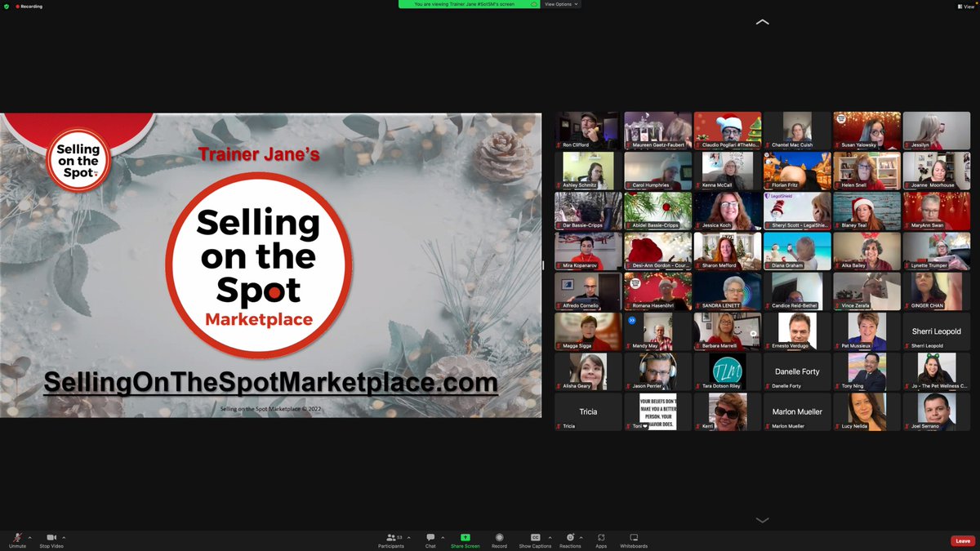Select Jason Perrier's video tile
Image resolution: width=980 pixels, height=551 pixels.
[658, 371]
